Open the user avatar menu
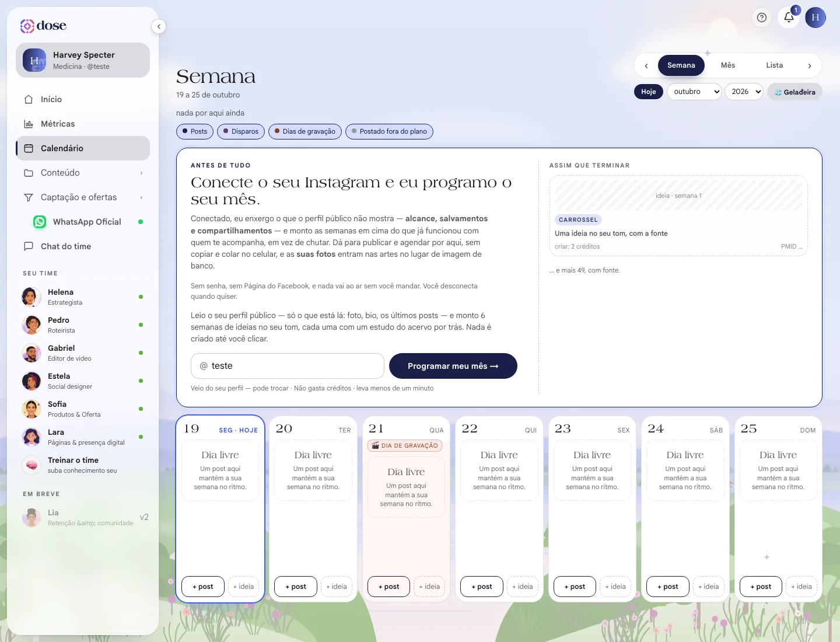The image size is (840, 642). tap(815, 18)
